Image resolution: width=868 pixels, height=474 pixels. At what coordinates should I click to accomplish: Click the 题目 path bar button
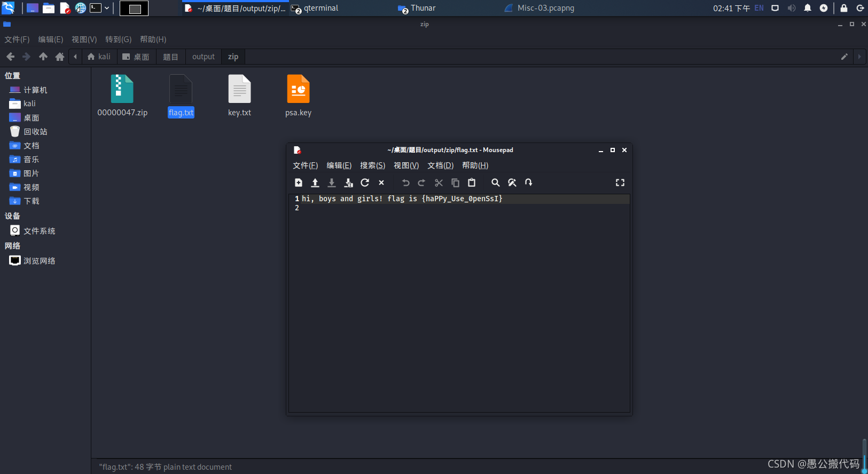(x=170, y=57)
